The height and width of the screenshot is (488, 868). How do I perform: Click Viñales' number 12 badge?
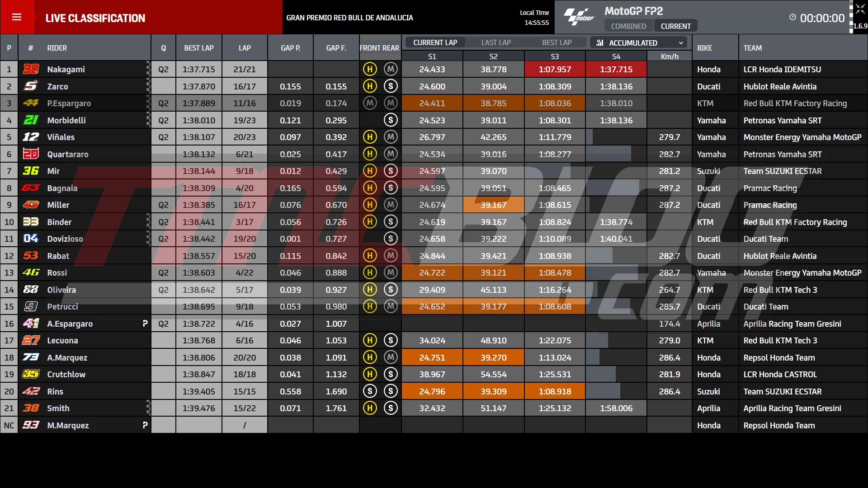point(31,137)
